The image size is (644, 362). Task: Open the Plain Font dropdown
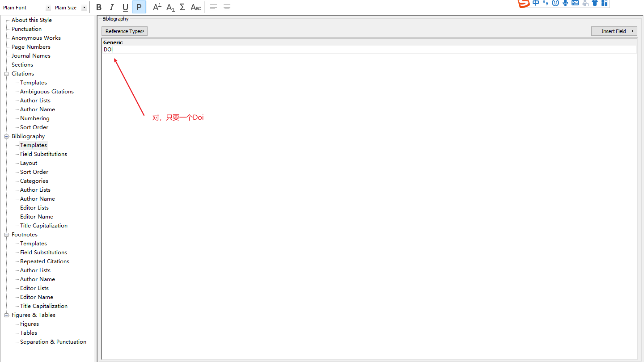pos(48,8)
